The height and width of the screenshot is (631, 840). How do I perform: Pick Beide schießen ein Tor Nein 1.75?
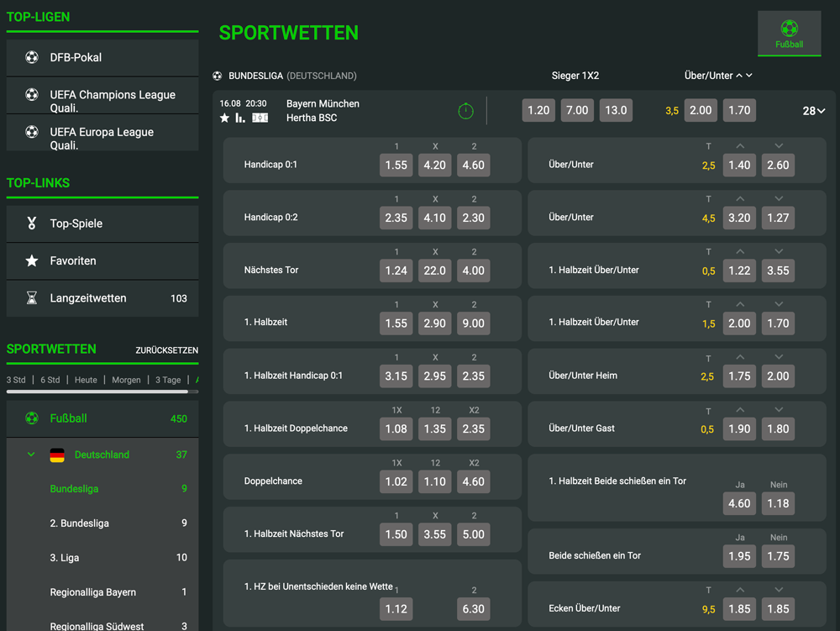[778, 556]
